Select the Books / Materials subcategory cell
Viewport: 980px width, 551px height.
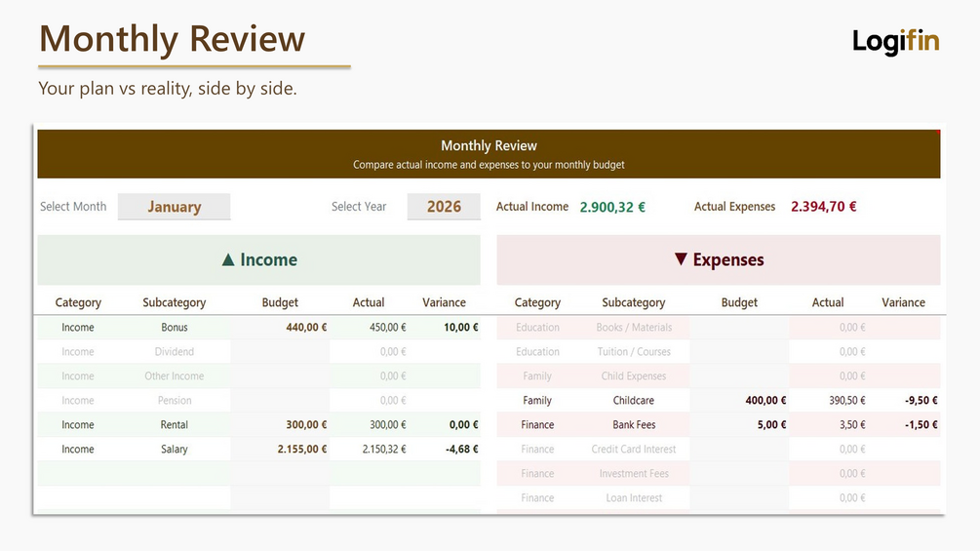(x=634, y=328)
